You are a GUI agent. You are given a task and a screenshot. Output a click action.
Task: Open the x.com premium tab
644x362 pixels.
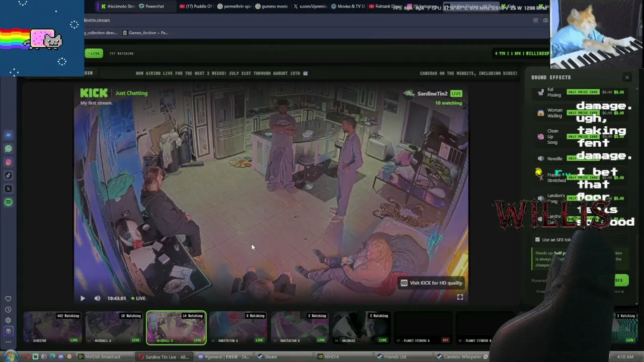(x=310, y=7)
